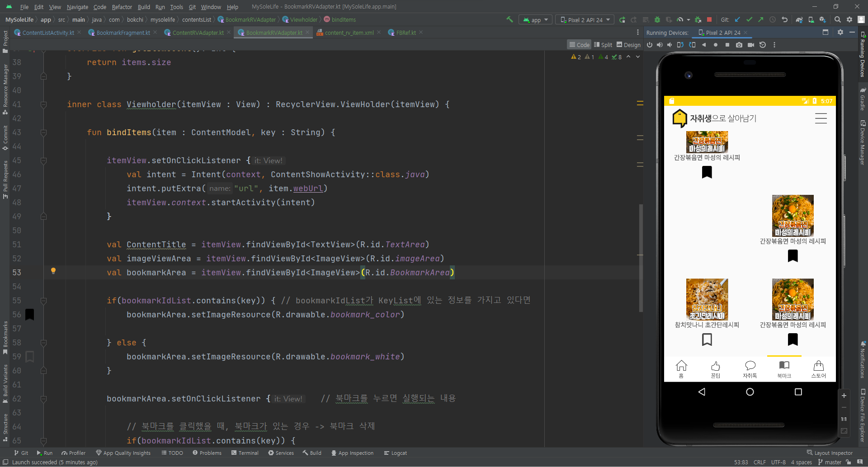868x467 pixels.
Task: Click the emulator volume down icon
Action: click(x=670, y=45)
